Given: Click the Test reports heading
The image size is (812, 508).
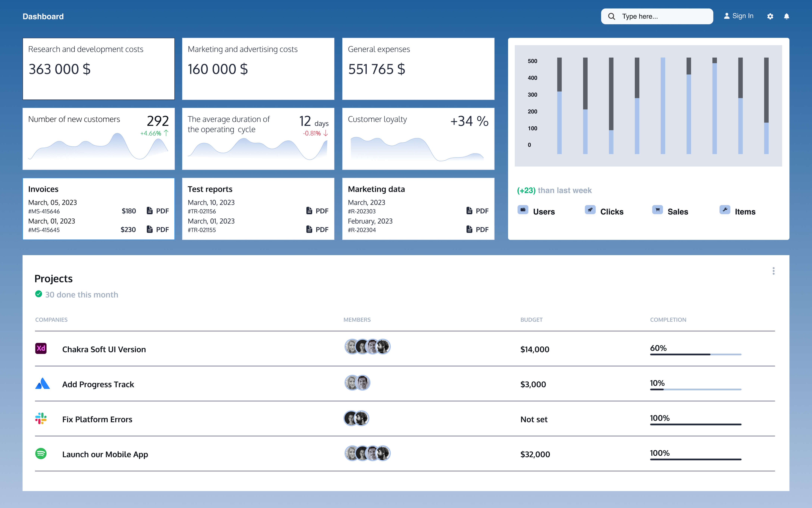Looking at the screenshot, I should tap(210, 189).
